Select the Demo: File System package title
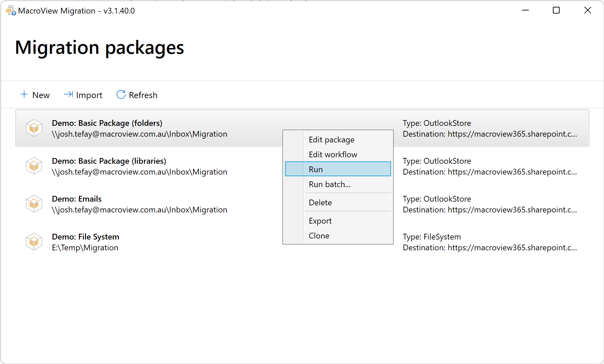Image resolution: width=604 pixels, height=364 pixels. pyautogui.click(x=86, y=237)
